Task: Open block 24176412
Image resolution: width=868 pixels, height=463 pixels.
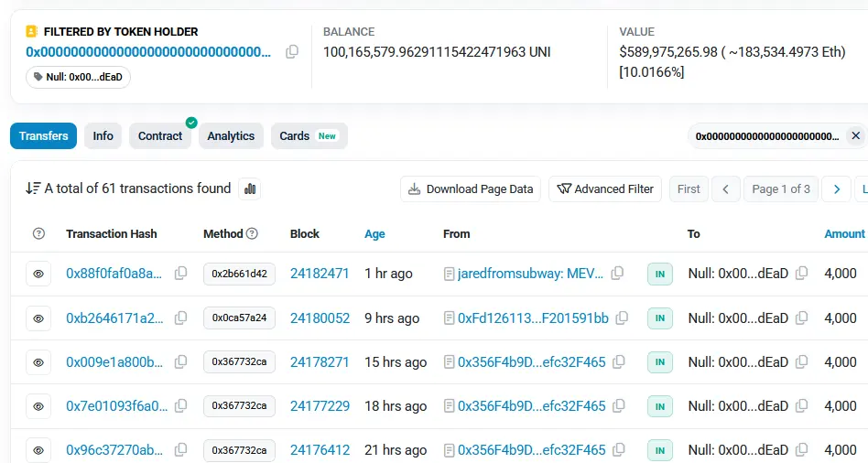Action: click(320, 450)
